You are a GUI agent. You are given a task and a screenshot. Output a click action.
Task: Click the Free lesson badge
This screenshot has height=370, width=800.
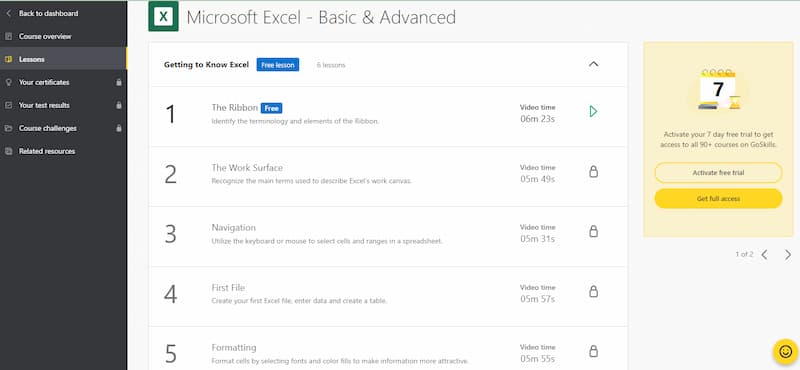[x=278, y=65]
